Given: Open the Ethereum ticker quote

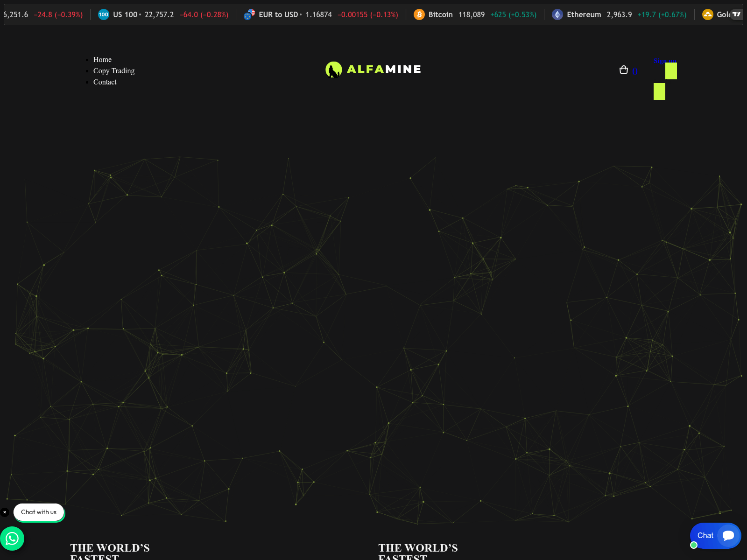Looking at the screenshot, I should (x=620, y=14).
